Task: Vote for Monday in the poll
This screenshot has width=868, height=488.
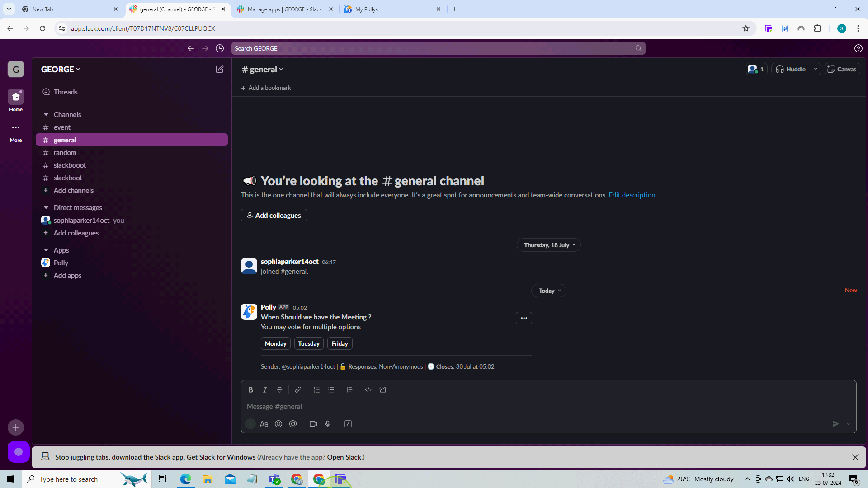Action: click(276, 343)
